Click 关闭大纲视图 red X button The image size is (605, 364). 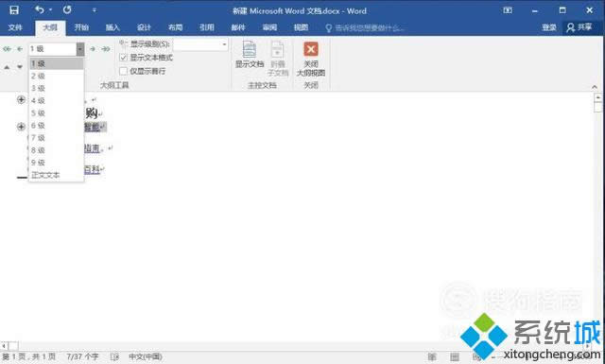(311, 59)
